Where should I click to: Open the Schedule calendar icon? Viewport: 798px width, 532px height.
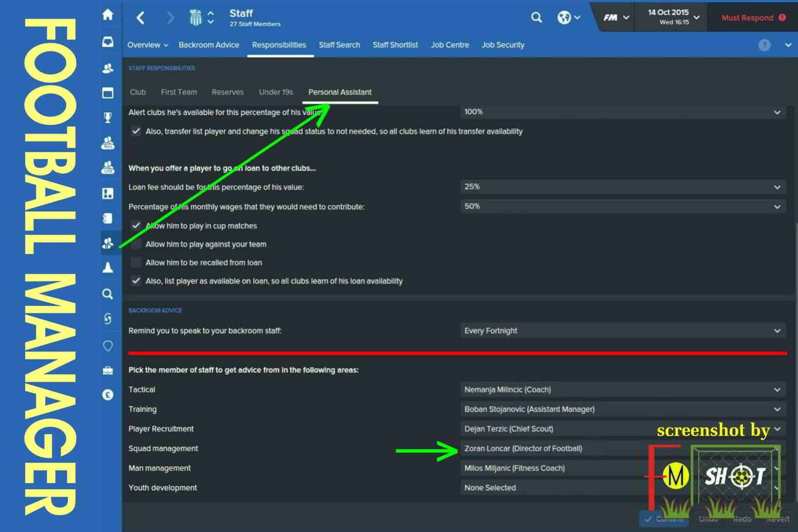click(x=108, y=93)
